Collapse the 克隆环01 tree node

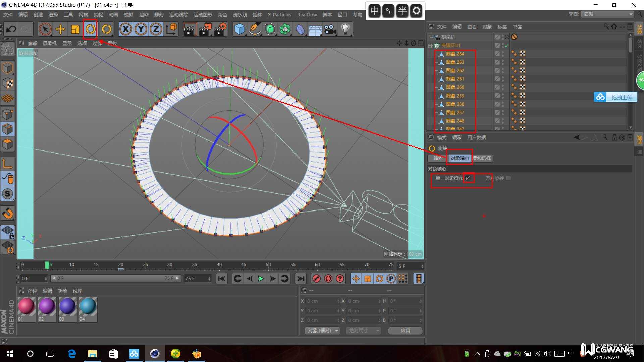[x=430, y=45]
